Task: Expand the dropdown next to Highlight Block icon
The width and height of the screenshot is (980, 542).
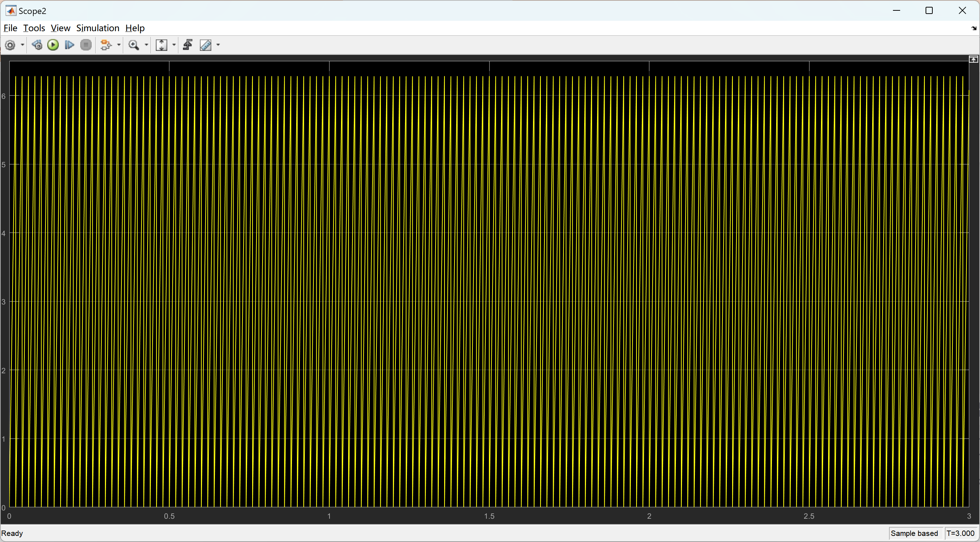Action: pos(119,45)
